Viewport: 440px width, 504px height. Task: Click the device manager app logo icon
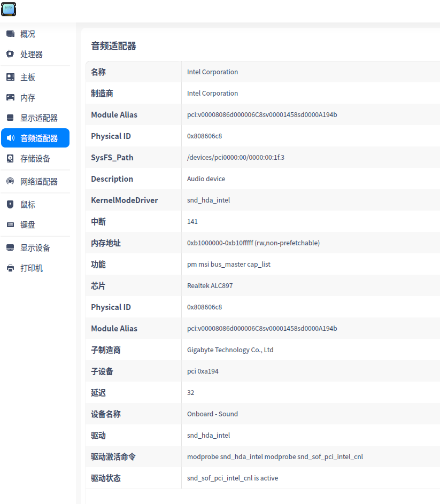(9, 9)
